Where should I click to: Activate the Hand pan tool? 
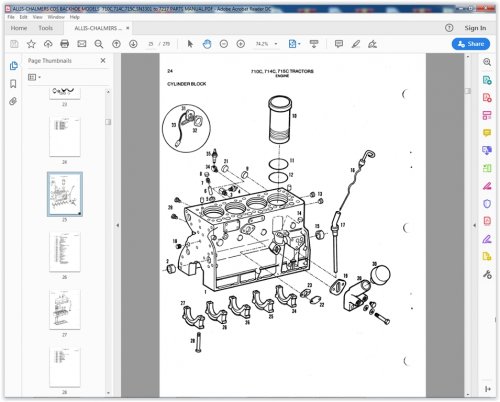point(207,44)
